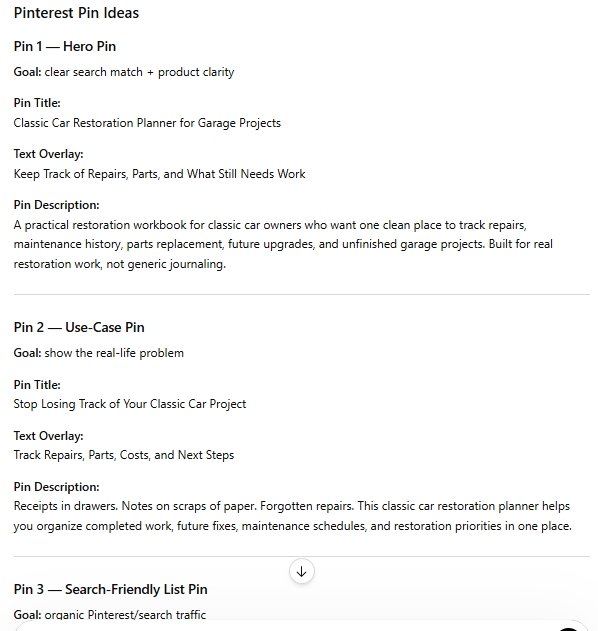Click the scroll-to-bottom arrow button
This screenshot has width=598, height=631.
(x=301, y=571)
